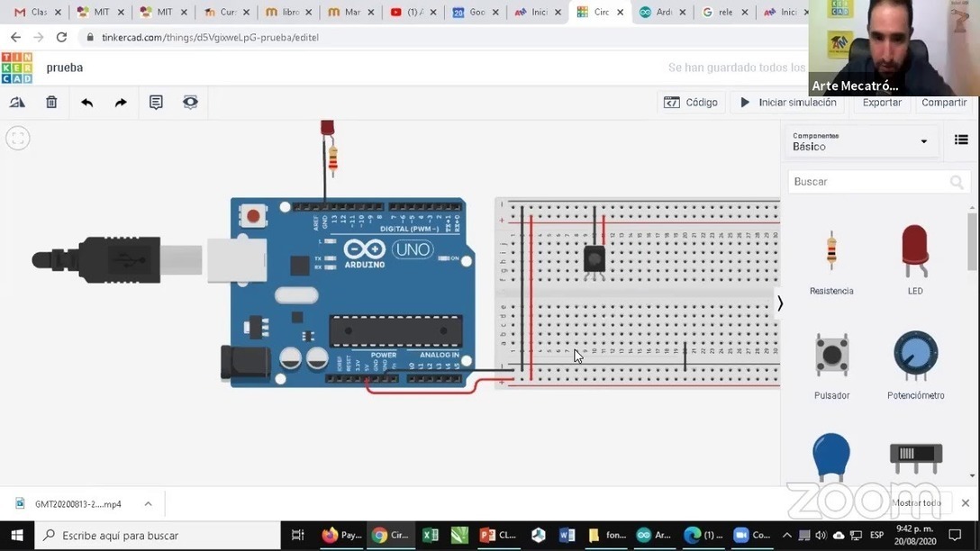This screenshot has width=980, height=551.
Task: Switch to the Goo browser tab
Action: click(476, 12)
